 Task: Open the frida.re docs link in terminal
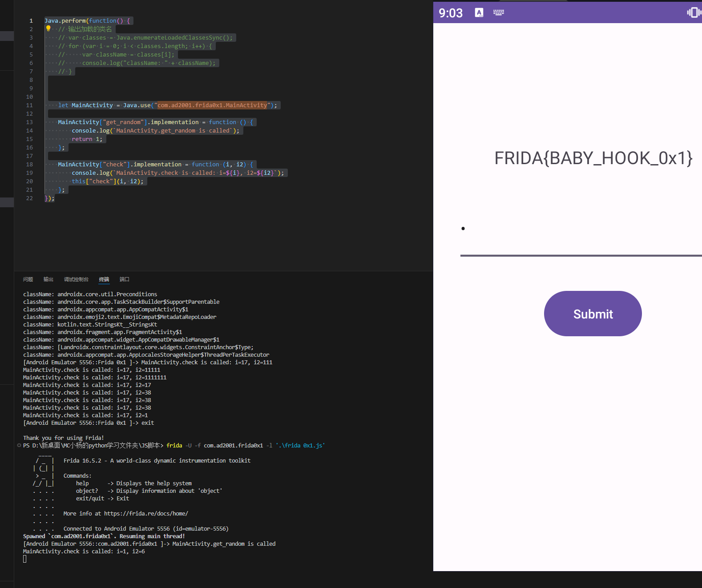146,513
